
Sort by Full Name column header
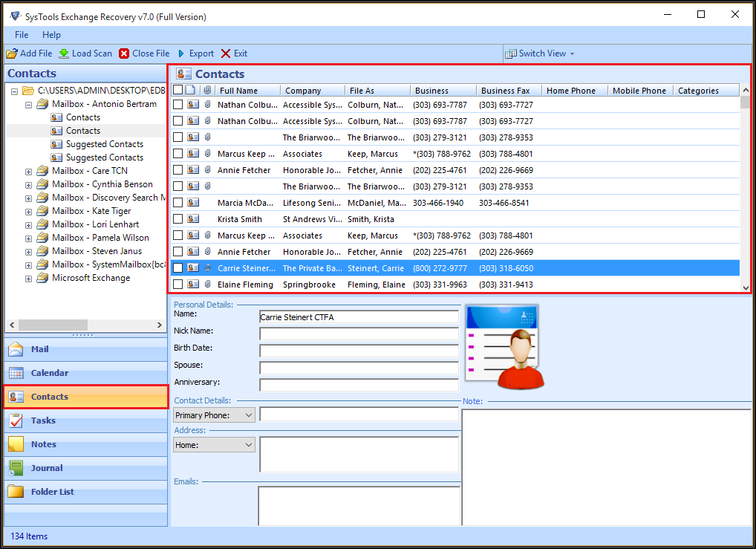(247, 90)
